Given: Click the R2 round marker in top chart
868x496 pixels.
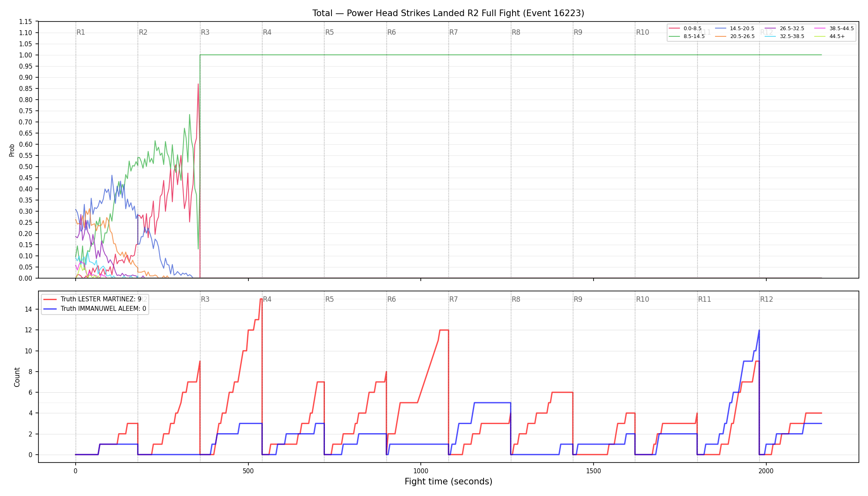Looking at the screenshot, I should click(143, 32).
